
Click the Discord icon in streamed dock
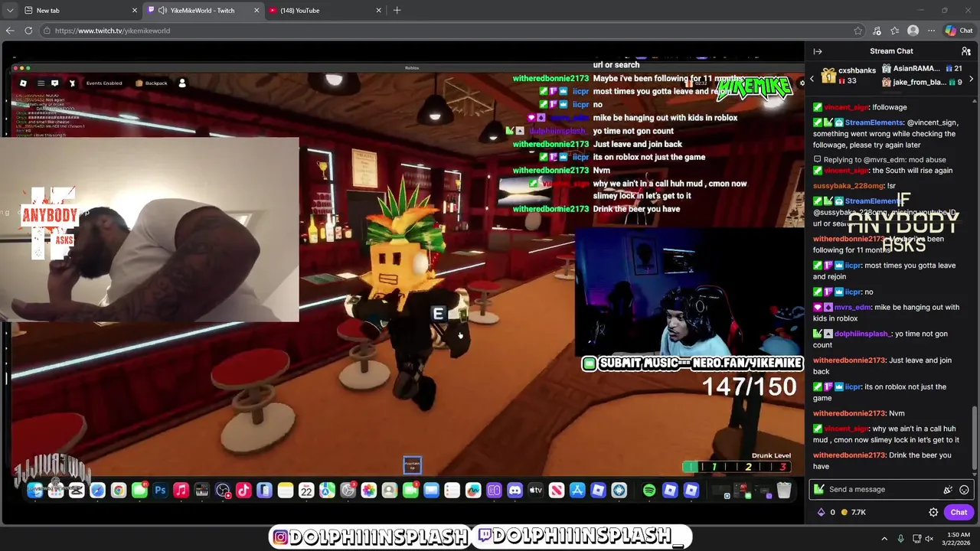[x=514, y=491]
